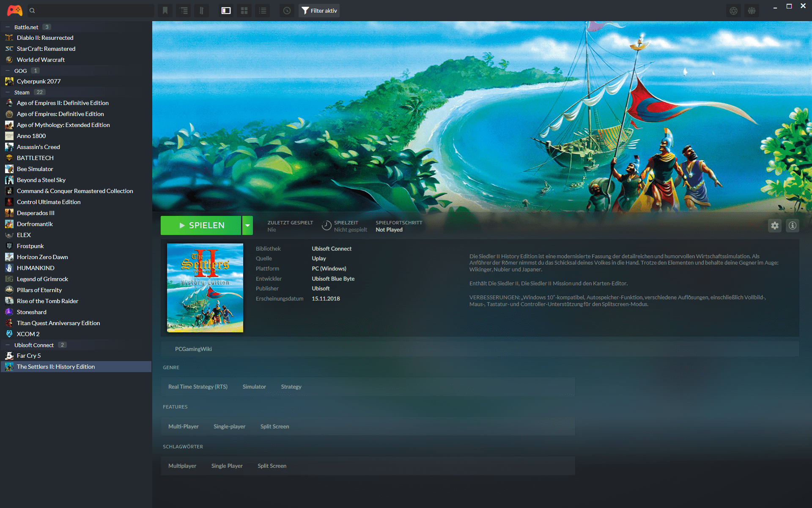Open filter presets bookmark icon
The image size is (812, 508).
pyautogui.click(x=165, y=11)
